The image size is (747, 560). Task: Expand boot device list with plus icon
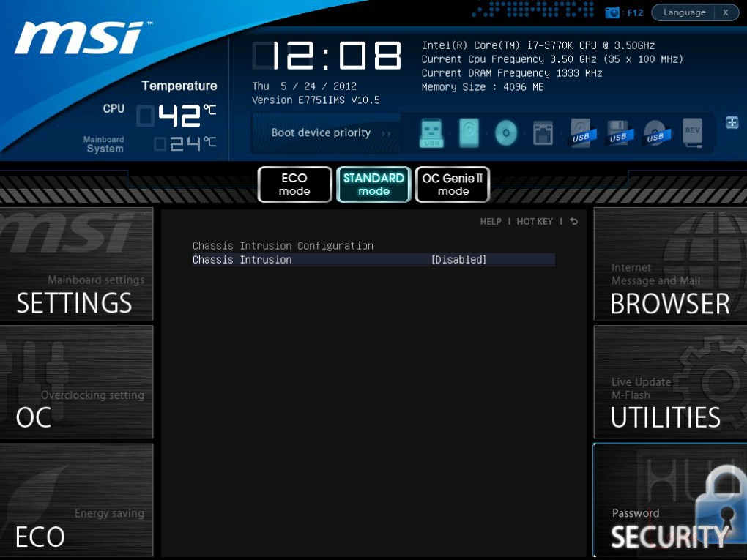(732, 122)
